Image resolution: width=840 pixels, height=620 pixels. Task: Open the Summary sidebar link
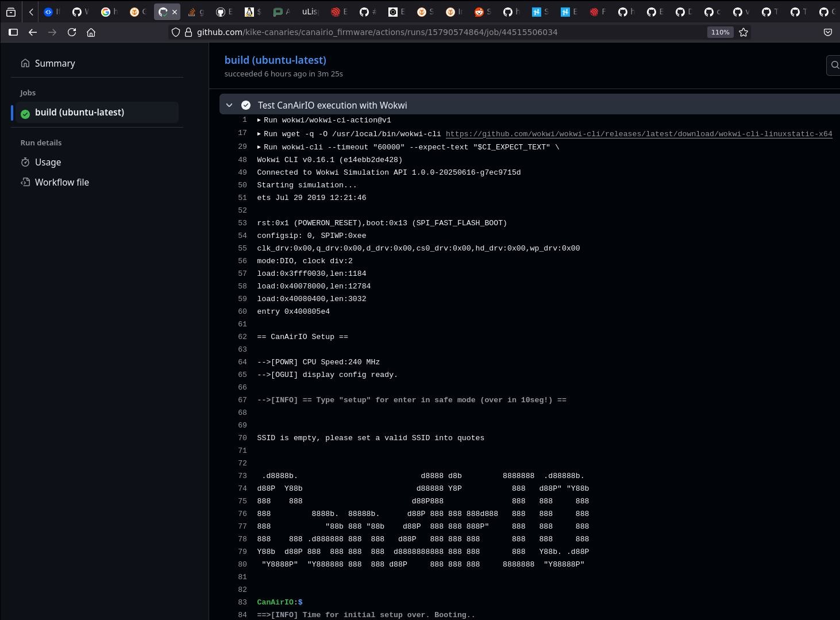(x=55, y=63)
